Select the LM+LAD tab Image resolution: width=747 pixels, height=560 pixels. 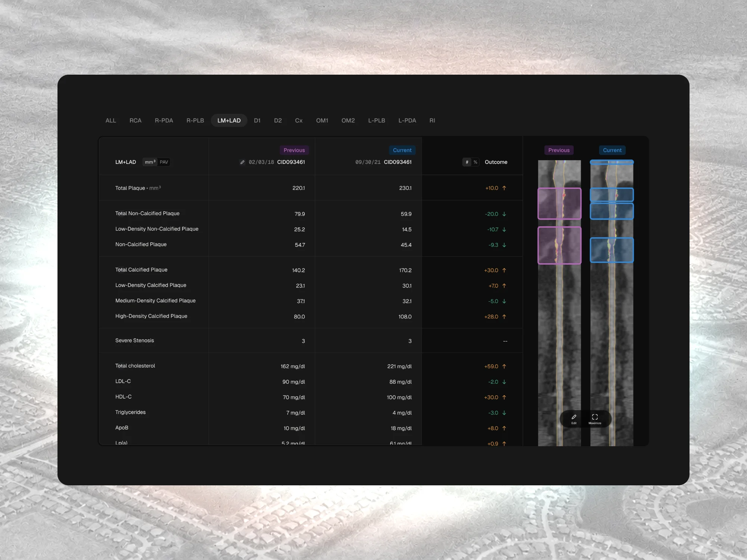(x=229, y=121)
